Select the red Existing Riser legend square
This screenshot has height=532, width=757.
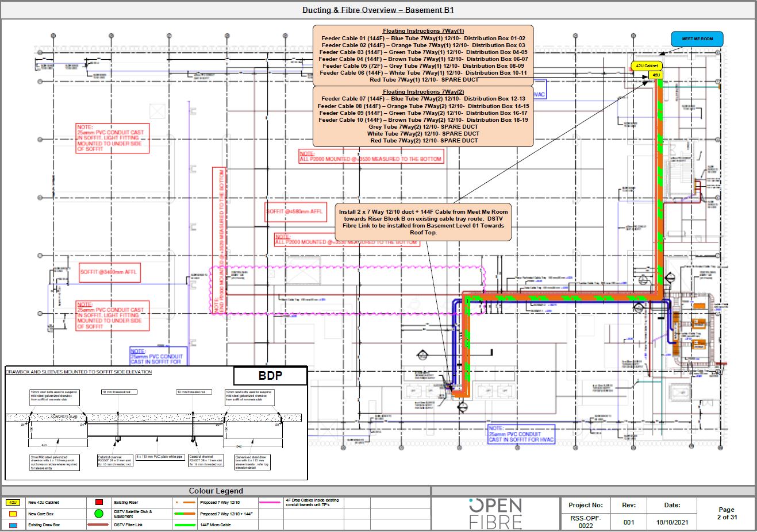pyautogui.click(x=99, y=503)
